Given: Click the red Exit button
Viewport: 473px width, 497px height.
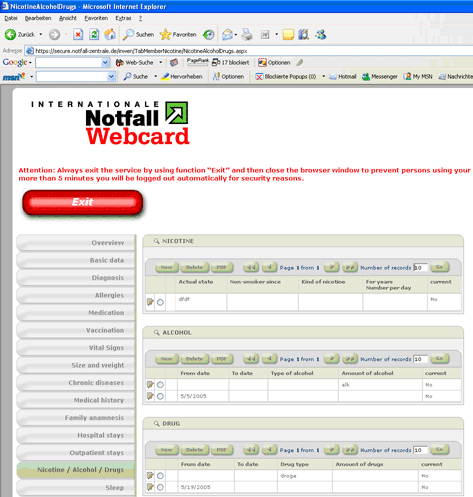Looking at the screenshot, I should (83, 202).
